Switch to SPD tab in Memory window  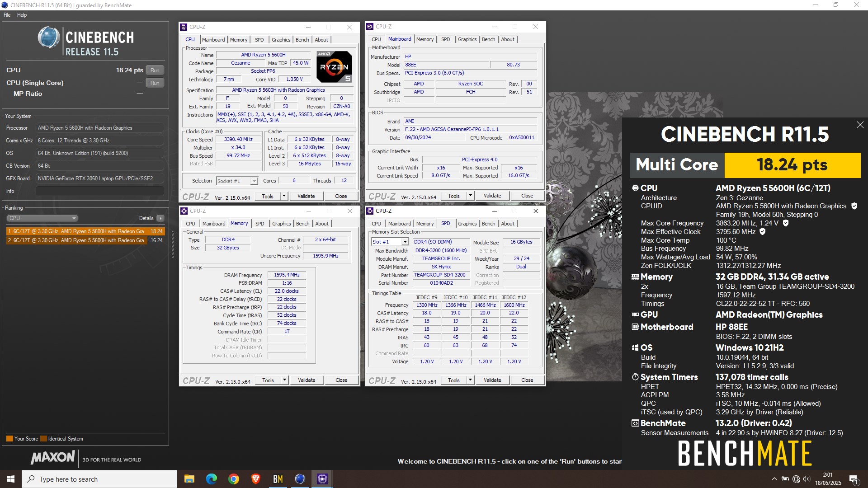click(259, 224)
